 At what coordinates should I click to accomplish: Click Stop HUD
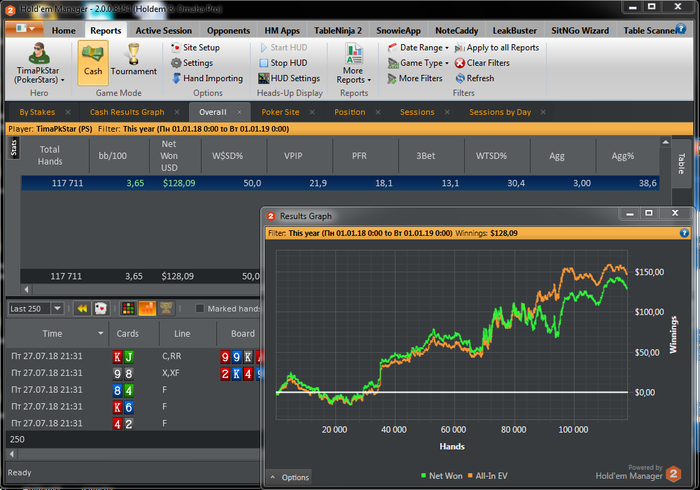[x=283, y=63]
